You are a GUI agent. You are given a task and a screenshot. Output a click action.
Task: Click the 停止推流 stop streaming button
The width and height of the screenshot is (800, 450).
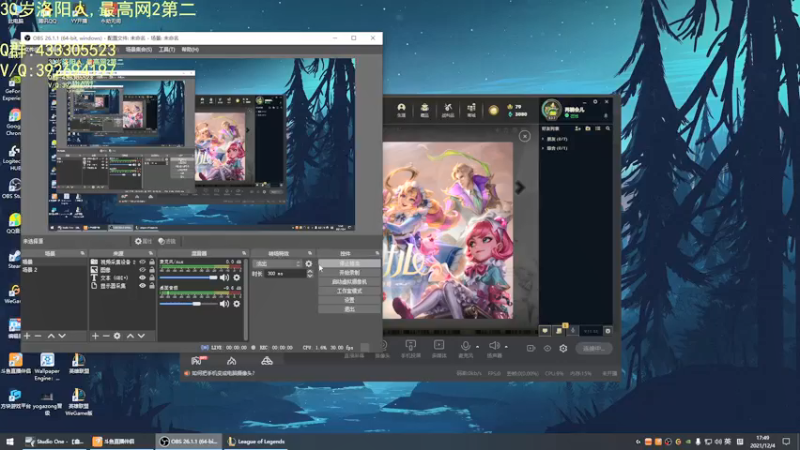click(349, 263)
